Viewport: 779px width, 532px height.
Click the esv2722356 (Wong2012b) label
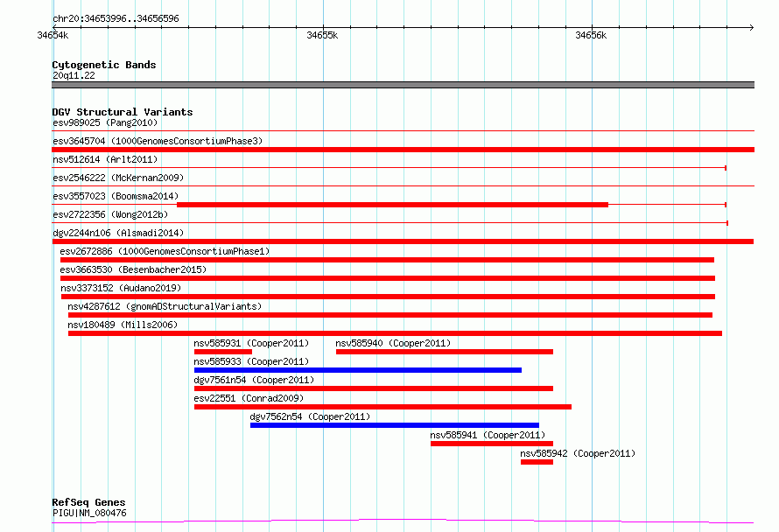pyautogui.click(x=110, y=214)
